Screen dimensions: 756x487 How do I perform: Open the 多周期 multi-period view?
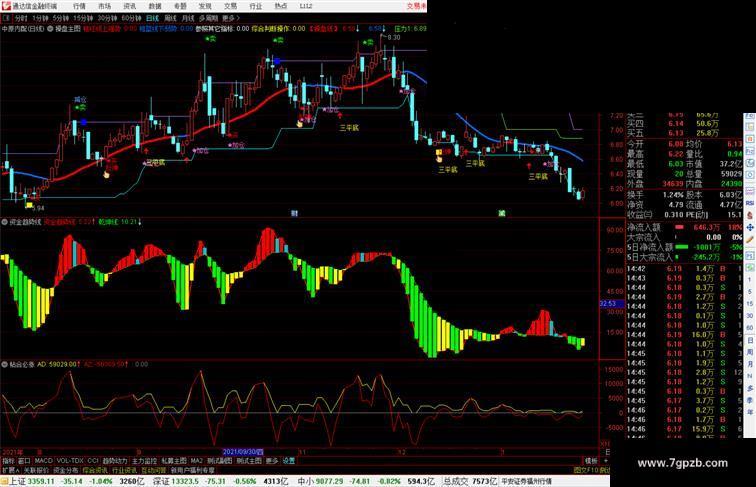click(x=208, y=18)
